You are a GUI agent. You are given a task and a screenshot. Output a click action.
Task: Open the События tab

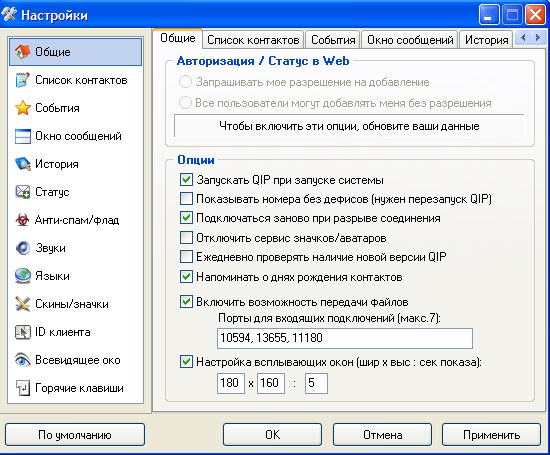pos(333,40)
